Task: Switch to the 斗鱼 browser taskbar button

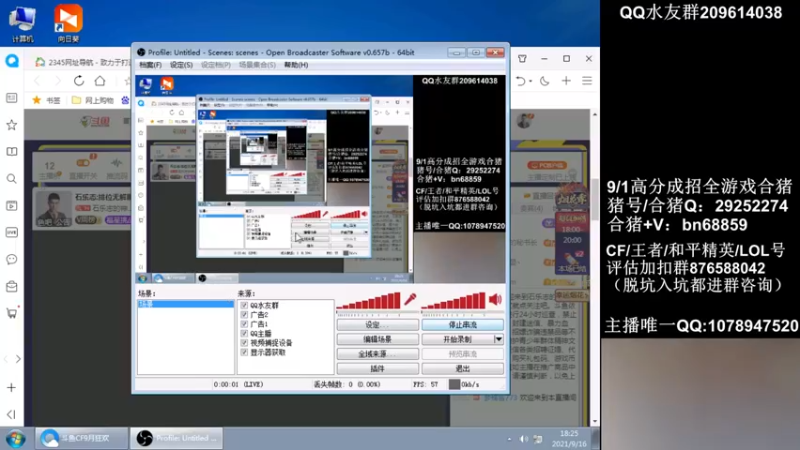Action: pos(82,438)
